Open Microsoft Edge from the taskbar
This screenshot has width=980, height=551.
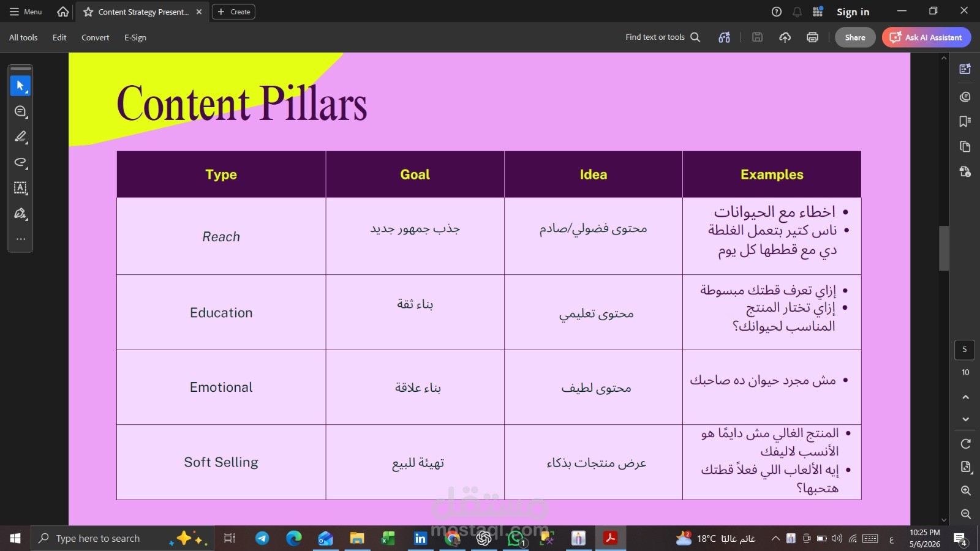coord(294,538)
